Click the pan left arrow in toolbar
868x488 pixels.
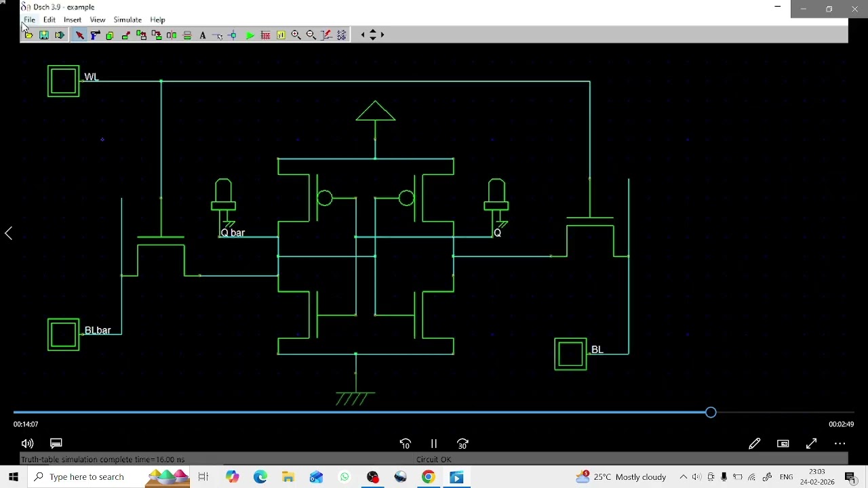click(363, 35)
